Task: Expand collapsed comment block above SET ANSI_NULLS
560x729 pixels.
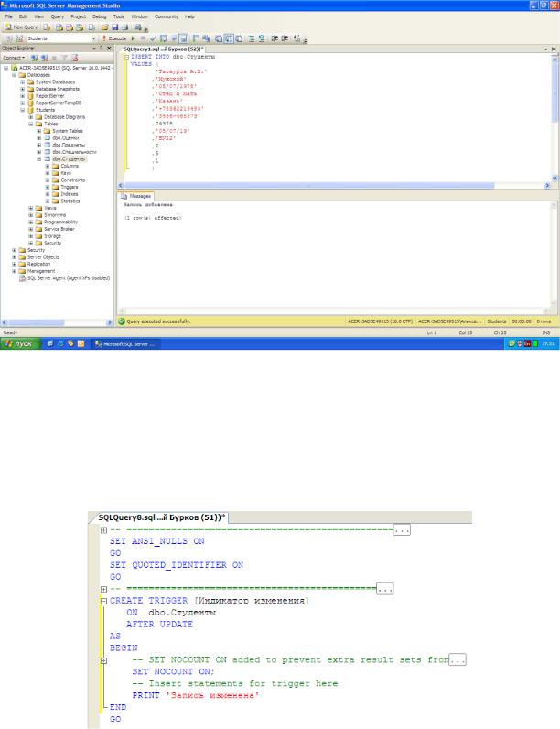Action: point(103,530)
